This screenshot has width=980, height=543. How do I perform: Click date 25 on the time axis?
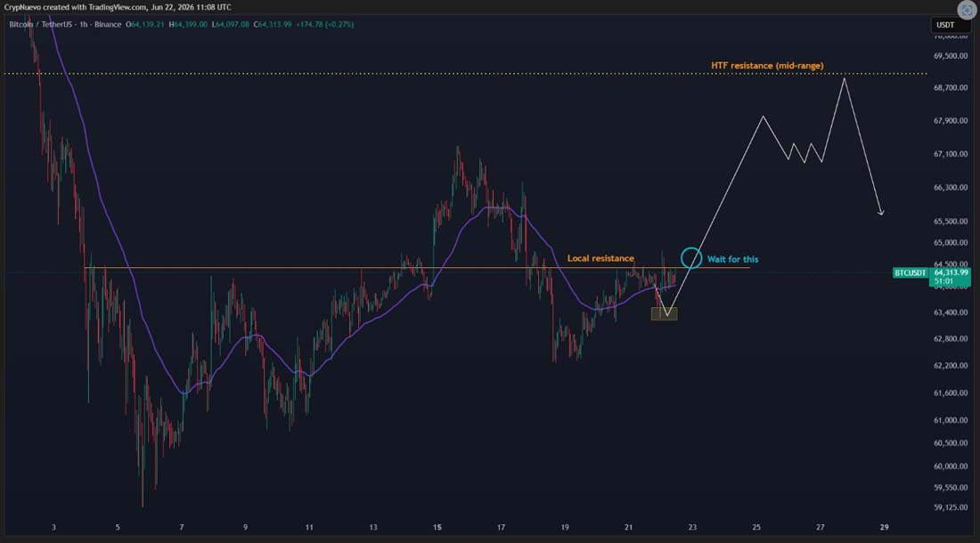[x=757, y=527]
